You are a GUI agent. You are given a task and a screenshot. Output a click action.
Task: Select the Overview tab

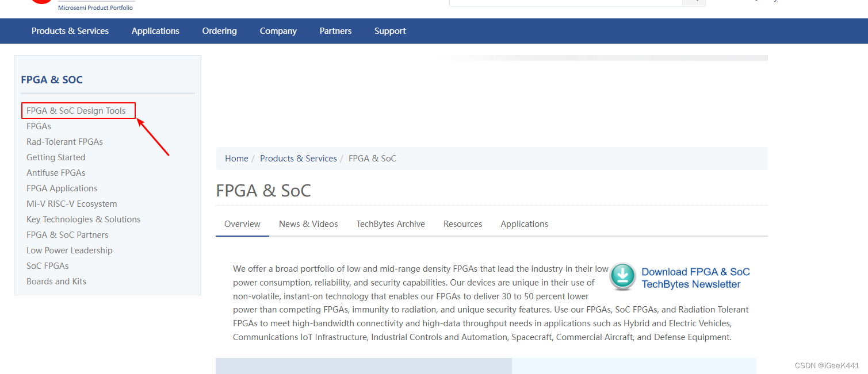[242, 224]
